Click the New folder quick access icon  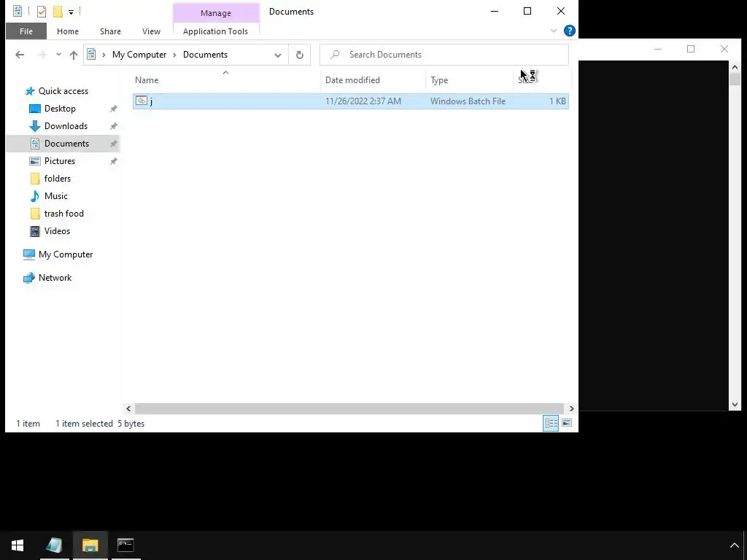(58, 12)
